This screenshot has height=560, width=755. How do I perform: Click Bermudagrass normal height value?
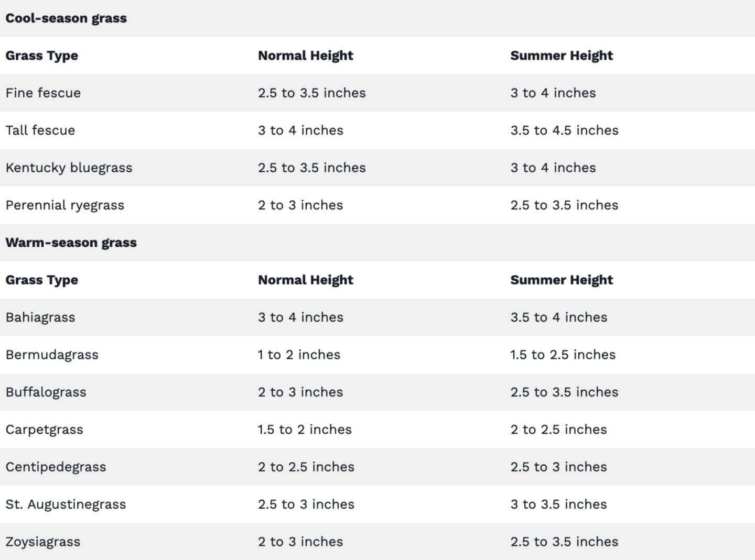[x=299, y=355]
